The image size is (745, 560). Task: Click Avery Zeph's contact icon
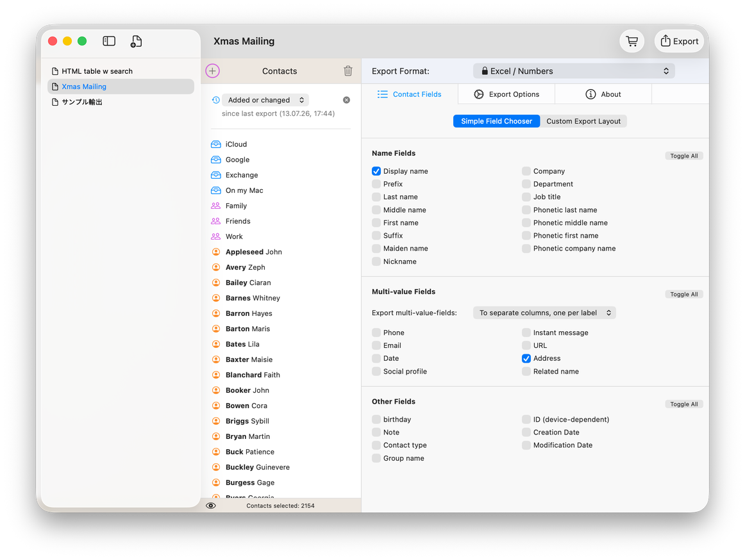[215, 267]
